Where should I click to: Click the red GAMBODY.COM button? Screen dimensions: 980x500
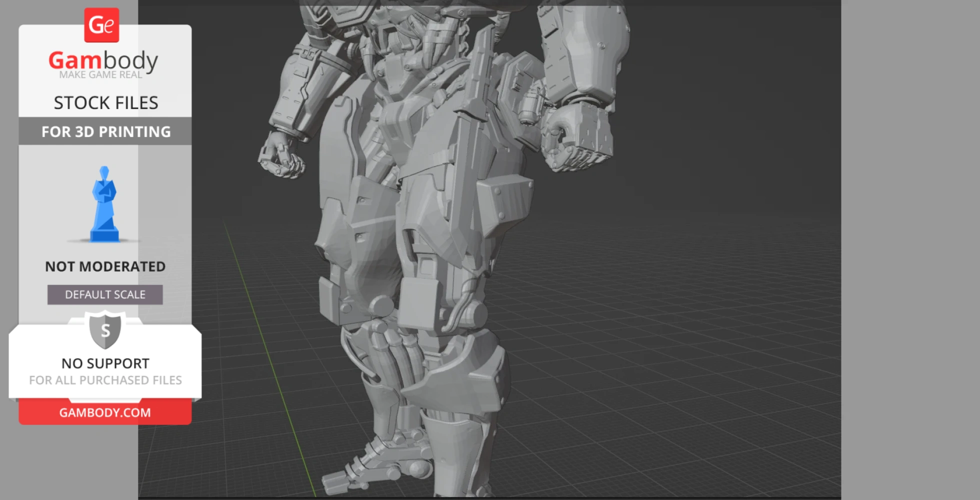[104, 412]
